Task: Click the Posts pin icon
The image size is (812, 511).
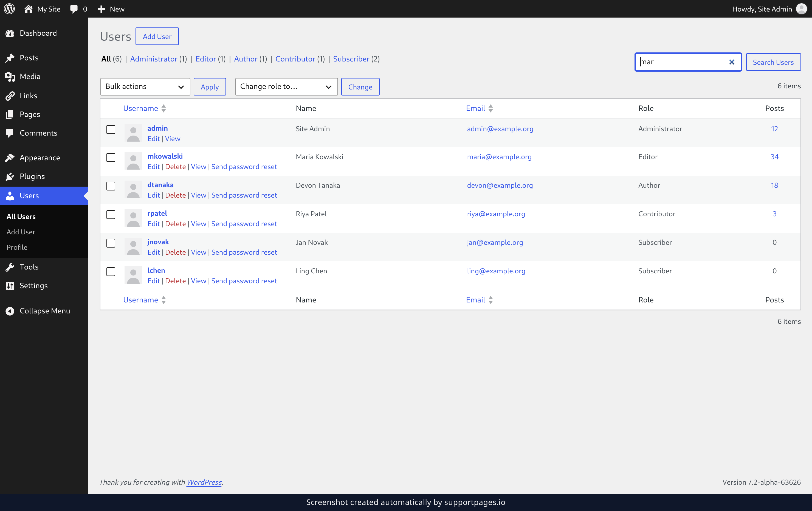Action: click(10, 58)
